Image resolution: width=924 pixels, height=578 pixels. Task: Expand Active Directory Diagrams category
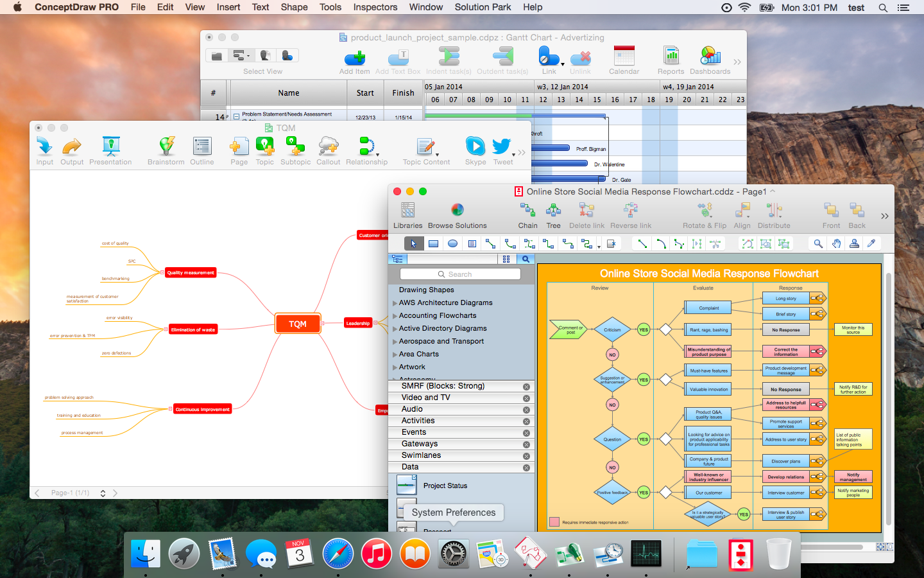click(395, 329)
